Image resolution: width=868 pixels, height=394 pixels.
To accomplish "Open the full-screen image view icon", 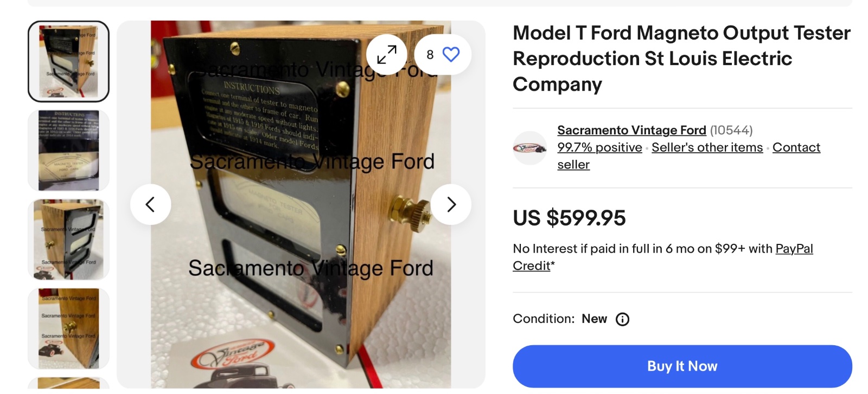I will tap(386, 54).
